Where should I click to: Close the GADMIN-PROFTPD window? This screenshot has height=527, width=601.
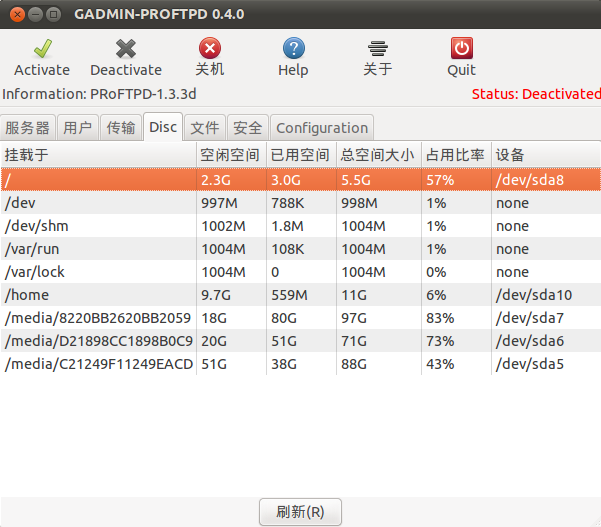(x=17, y=15)
